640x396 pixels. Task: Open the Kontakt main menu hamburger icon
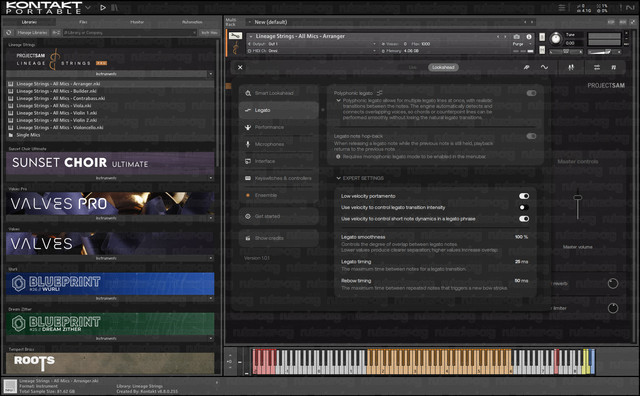click(562, 8)
